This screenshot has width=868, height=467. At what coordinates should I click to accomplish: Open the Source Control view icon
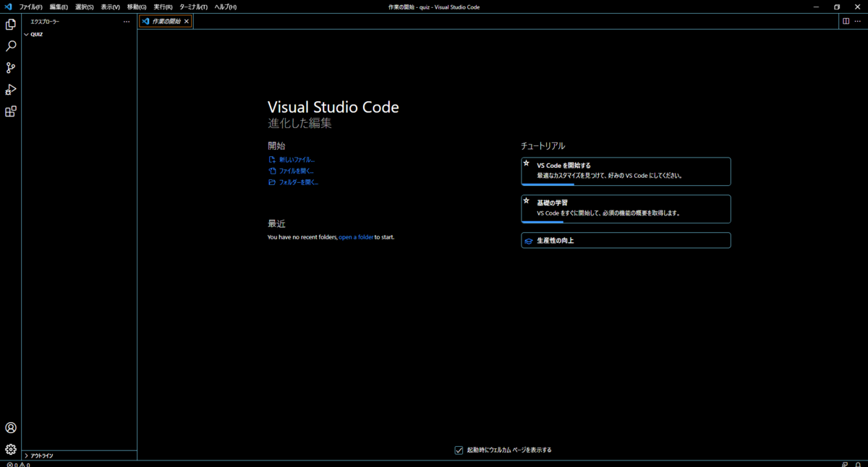click(x=11, y=68)
